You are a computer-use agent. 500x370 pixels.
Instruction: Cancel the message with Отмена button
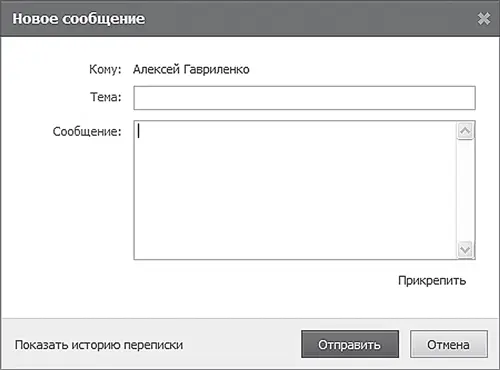tap(449, 344)
